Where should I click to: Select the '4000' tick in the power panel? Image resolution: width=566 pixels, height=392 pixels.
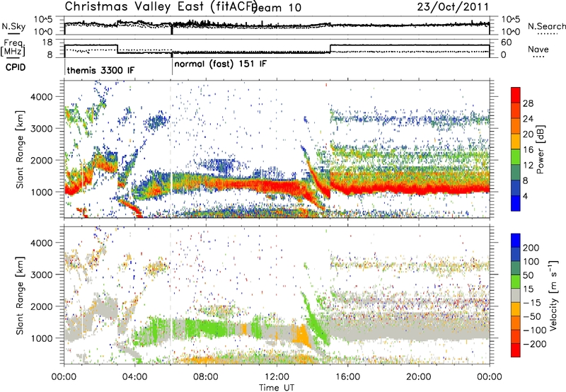pos(41,97)
